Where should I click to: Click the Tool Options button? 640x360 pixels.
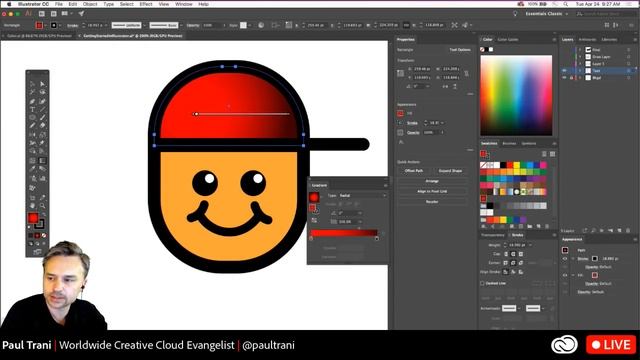pos(460,50)
